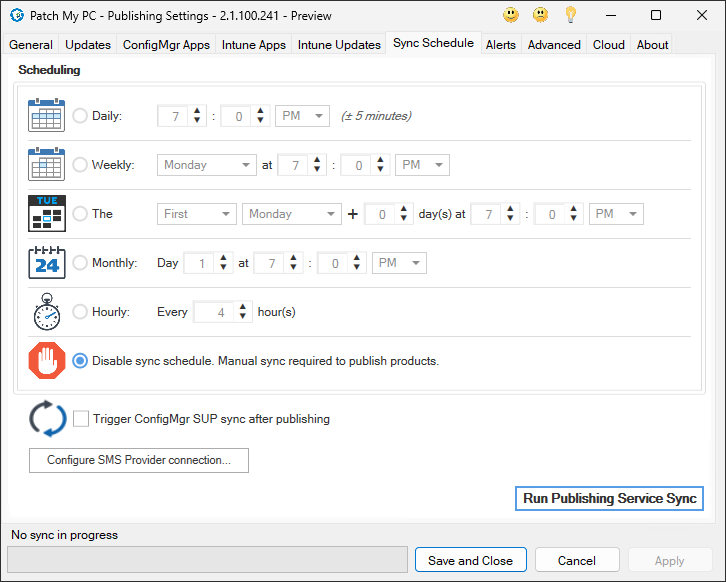The height and width of the screenshot is (582, 726).
Task: Click the Hourly 'Every' hours input field
Action: 214,312
